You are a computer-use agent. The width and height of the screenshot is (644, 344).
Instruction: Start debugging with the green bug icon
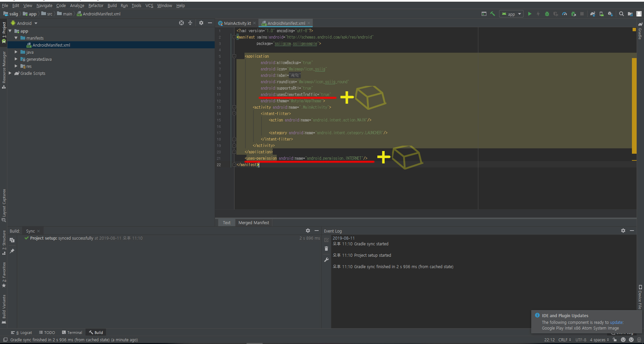547,14
